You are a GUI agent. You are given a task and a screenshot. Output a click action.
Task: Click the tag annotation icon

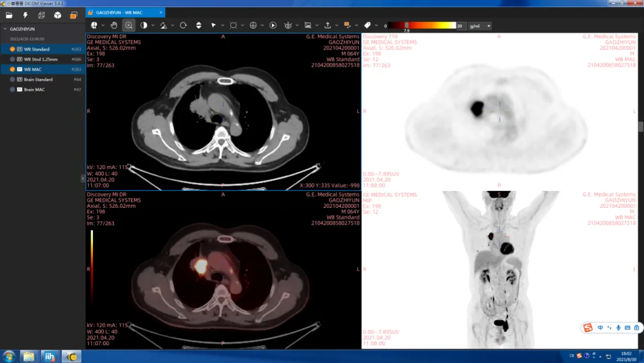(x=367, y=26)
